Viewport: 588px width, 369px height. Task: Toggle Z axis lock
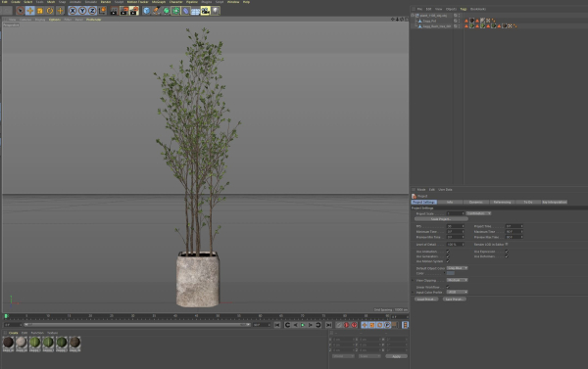(92, 11)
